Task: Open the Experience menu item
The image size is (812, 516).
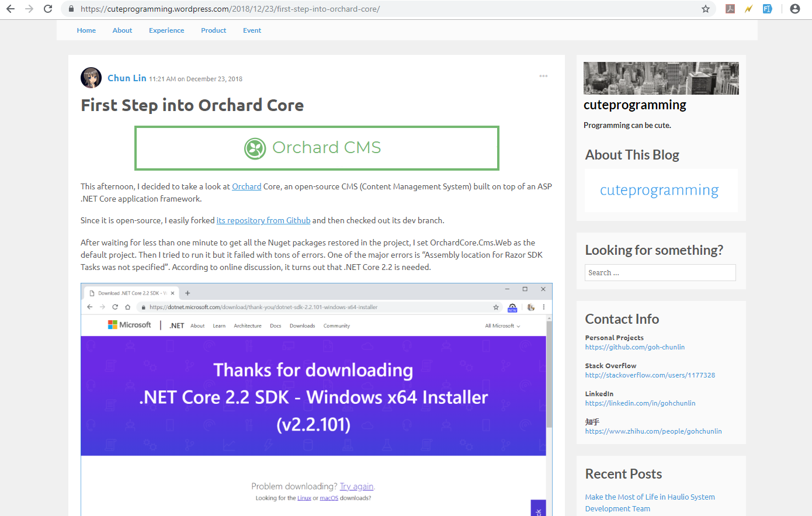Action: (166, 30)
